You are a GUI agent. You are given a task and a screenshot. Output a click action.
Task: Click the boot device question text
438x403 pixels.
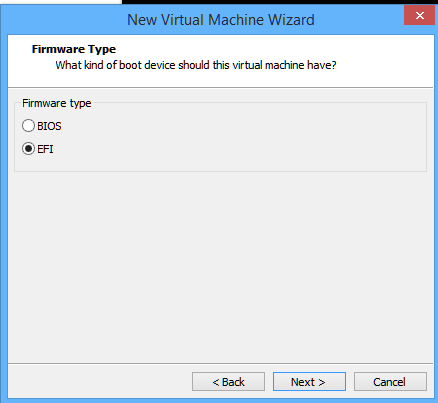196,65
